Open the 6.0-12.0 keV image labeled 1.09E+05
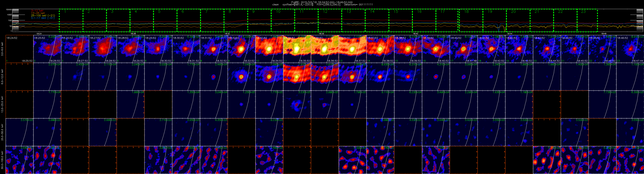The image size is (644, 174). [269, 77]
